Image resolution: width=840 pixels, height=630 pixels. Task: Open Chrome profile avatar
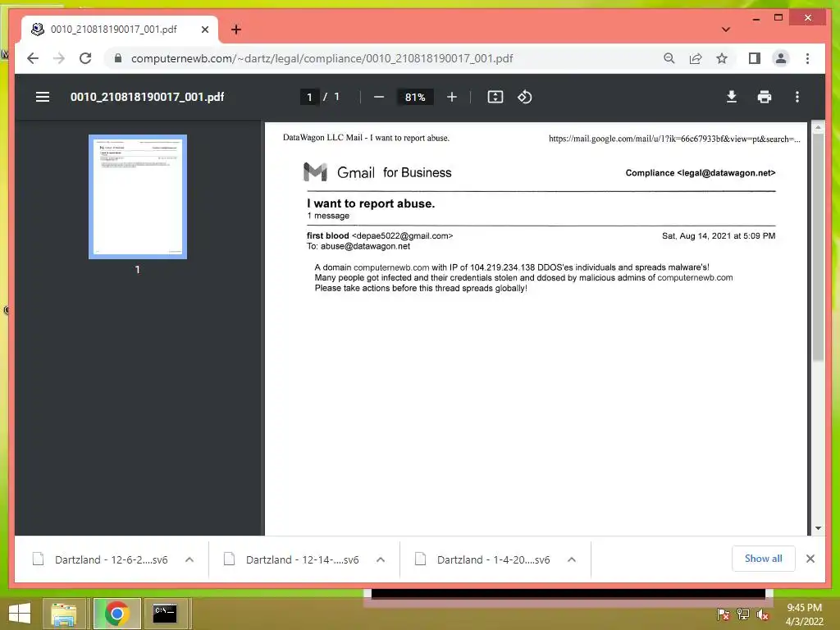click(x=781, y=58)
